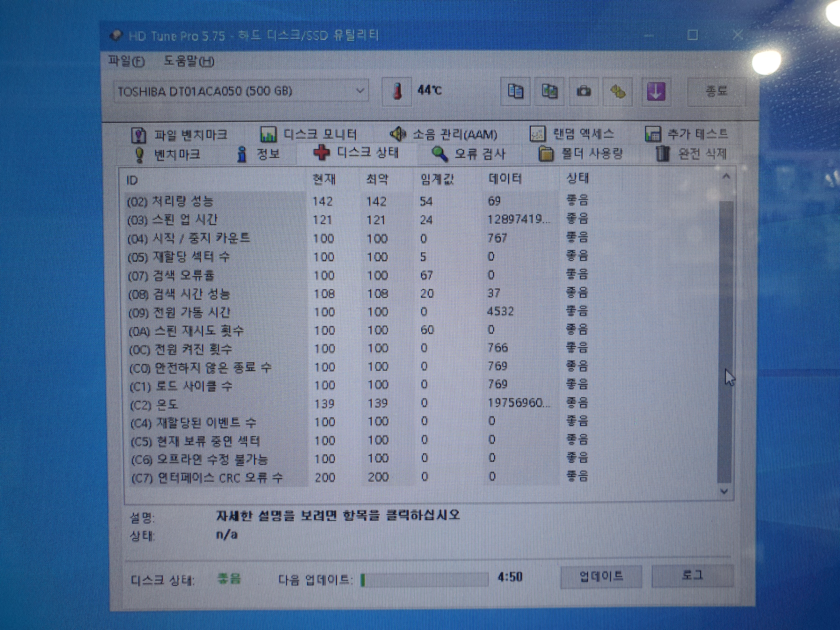Click the 임계값 column header
840x630 pixels.
(437, 179)
